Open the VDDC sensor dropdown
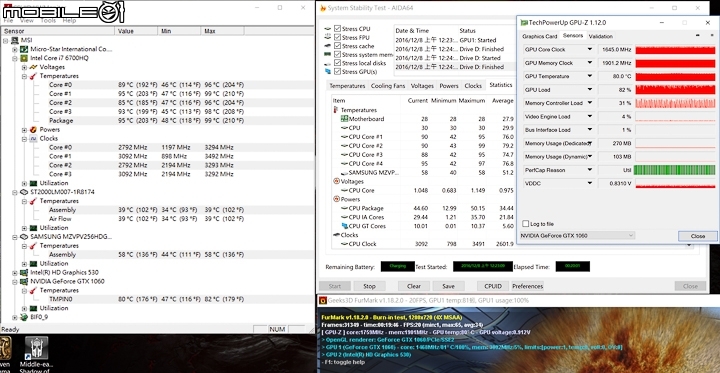This screenshot has height=373, width=720. click(x=590, y=183)
